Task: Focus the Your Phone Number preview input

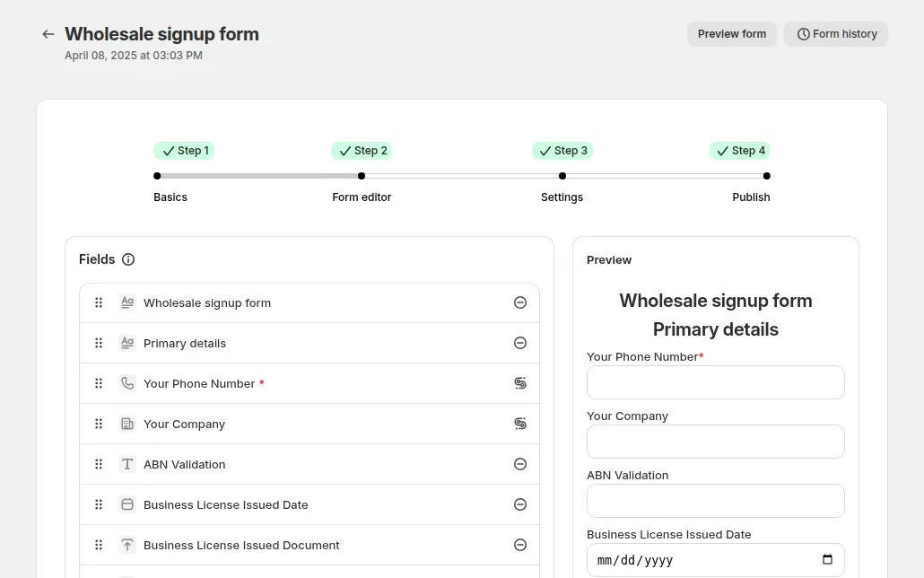Action: (715, 382)
